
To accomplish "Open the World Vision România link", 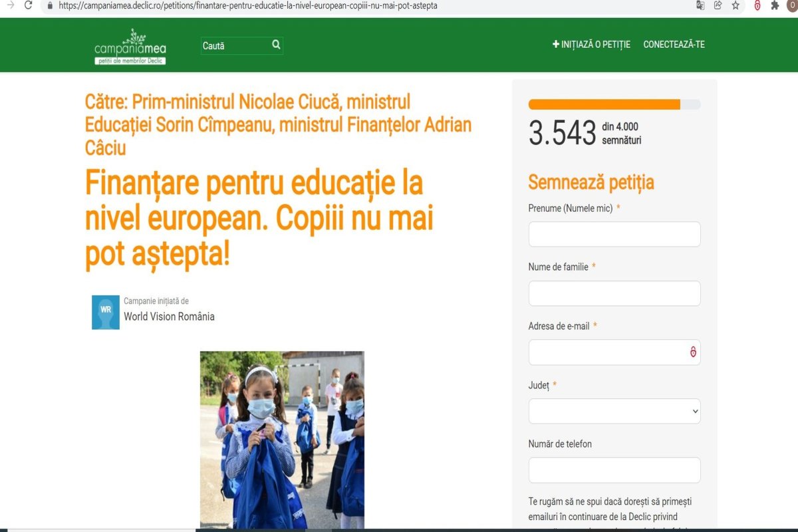I will click(x=171, y=317).
